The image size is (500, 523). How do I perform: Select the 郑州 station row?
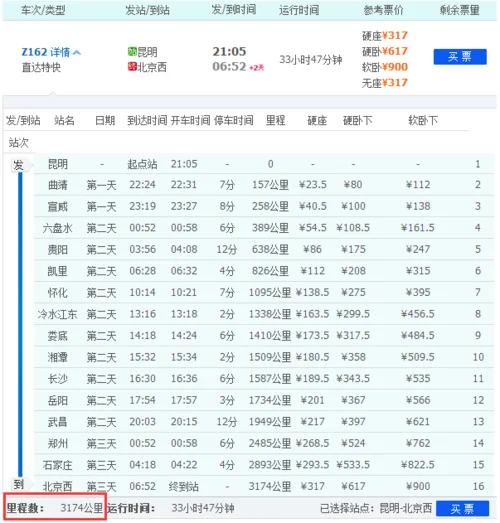tap(264, 443)
